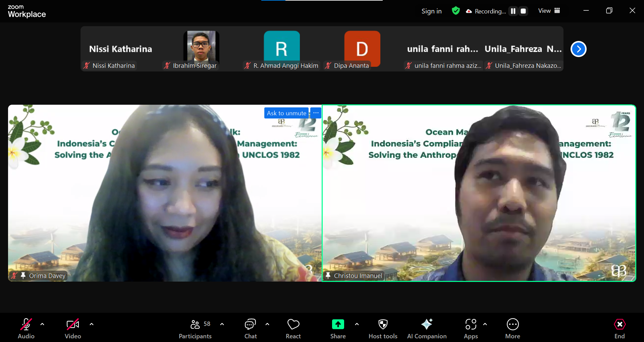This screenshot has height=342, width=644.
Task: Click muted mic icon beside Unila_Fahreza Nakazo
Action: click(489, 65)
